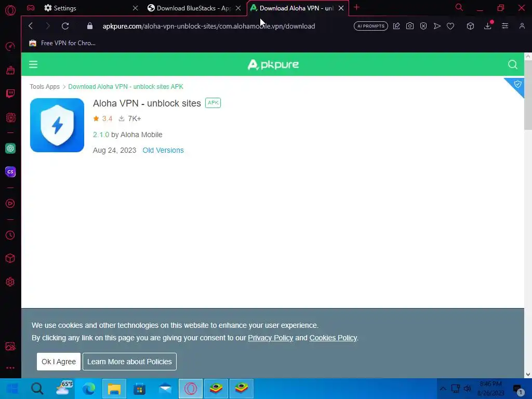The image size is (532, 399).
Task: Open the Privacy Policy link
Action: [270, 338]
